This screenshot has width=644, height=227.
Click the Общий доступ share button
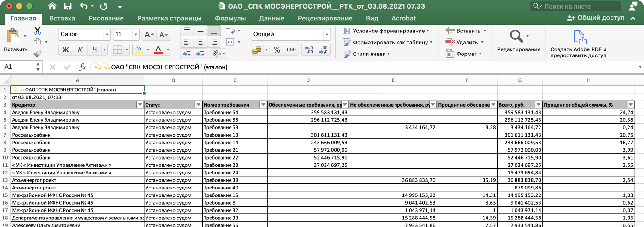(x=596, y=18)
